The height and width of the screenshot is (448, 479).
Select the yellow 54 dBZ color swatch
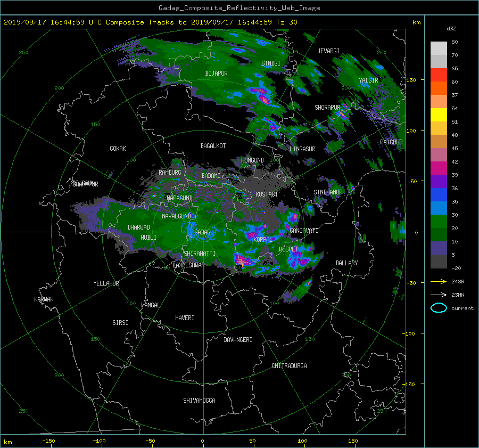[439, 115]
